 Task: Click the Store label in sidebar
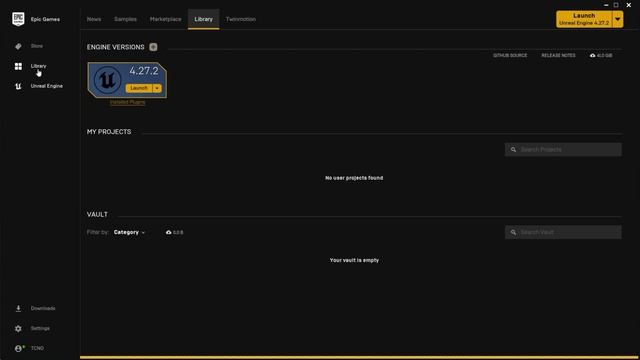37,46
